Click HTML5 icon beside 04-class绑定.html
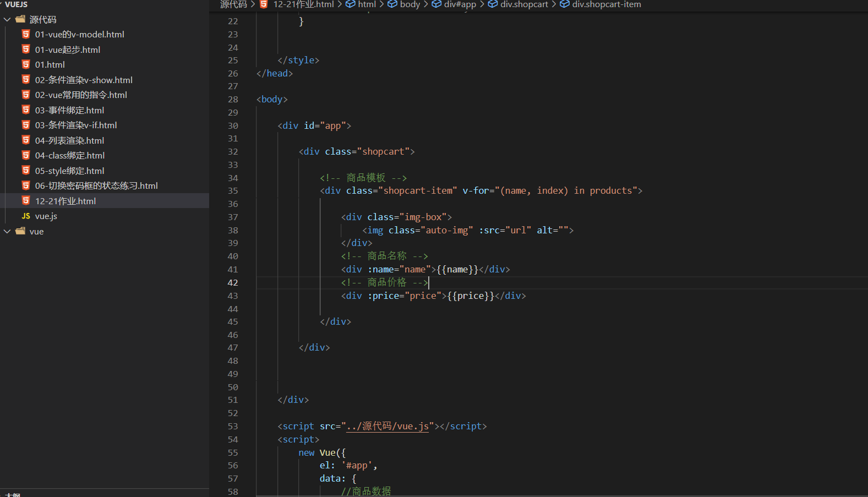 click(26, 155)
